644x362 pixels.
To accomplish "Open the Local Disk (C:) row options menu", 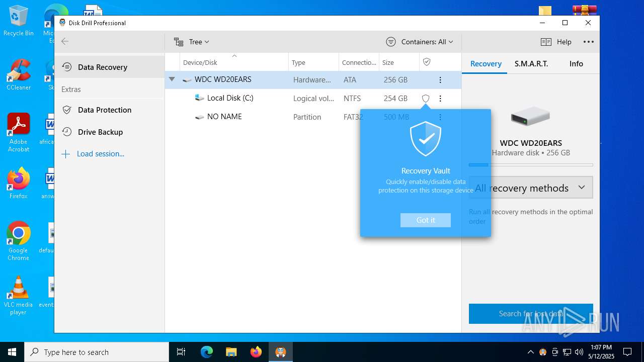I will click(x=440, y=99).
